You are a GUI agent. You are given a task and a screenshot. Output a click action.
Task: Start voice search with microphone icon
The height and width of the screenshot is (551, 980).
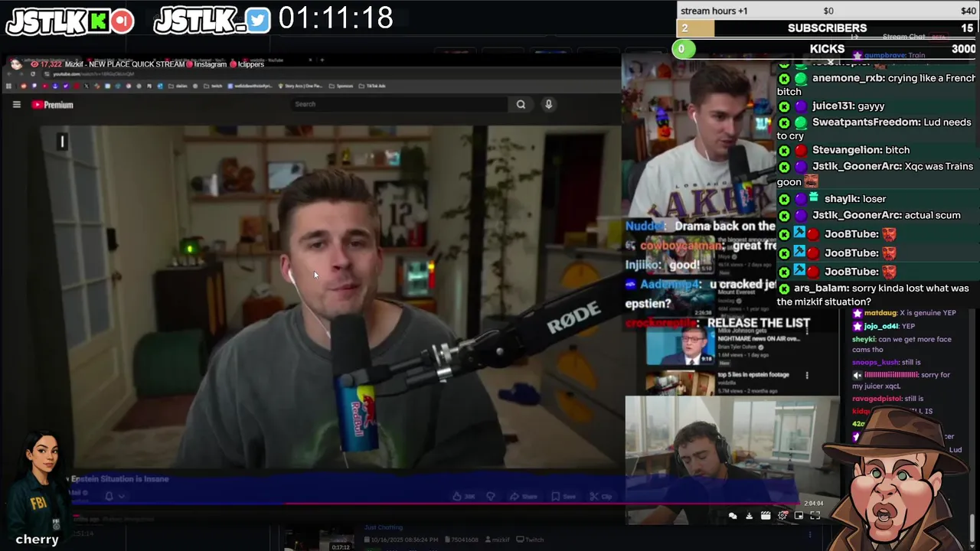548,104
